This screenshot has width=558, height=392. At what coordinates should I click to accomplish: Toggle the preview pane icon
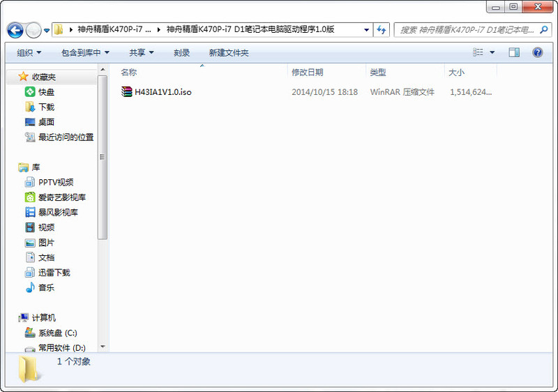pyautogui.click(x=514, y=52)
